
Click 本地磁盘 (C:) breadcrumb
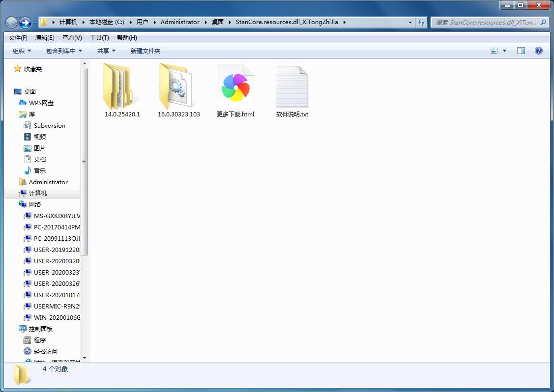pyautogui.click(x=107, y=22)
